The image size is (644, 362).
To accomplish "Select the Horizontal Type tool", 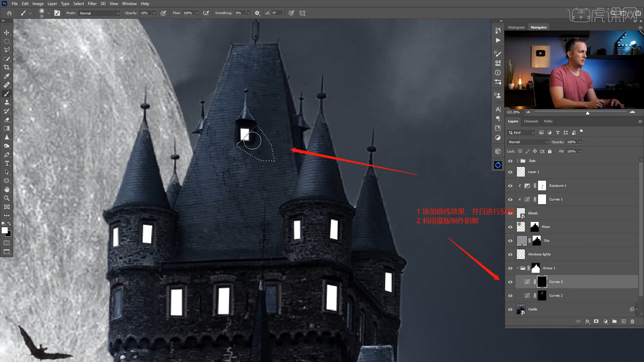I will coord(7,163).
